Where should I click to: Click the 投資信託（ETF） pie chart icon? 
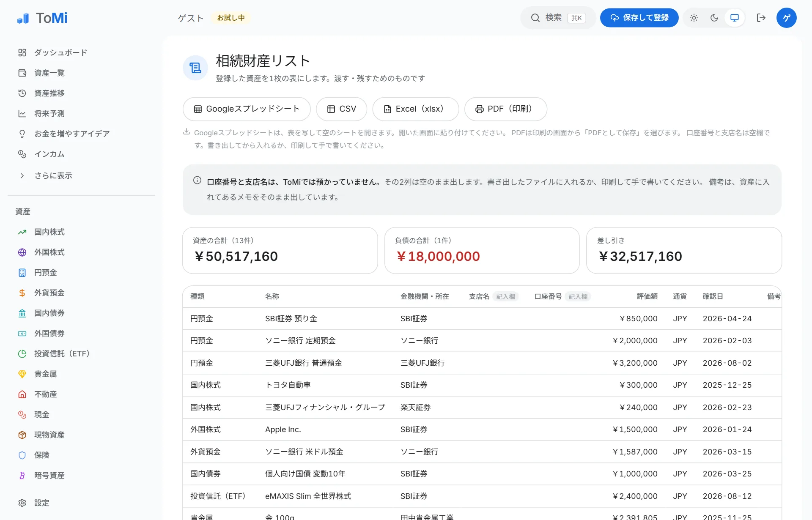[x=22, y=353]
